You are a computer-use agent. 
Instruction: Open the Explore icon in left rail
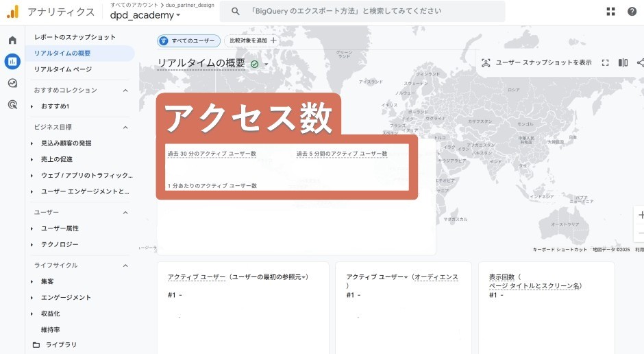(x=12, y=83)
